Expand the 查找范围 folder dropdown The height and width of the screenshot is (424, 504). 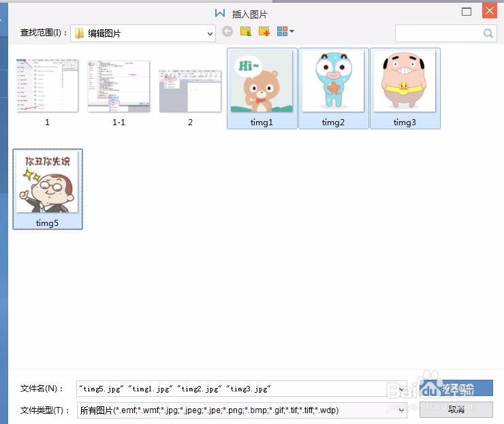pos(210,33)
